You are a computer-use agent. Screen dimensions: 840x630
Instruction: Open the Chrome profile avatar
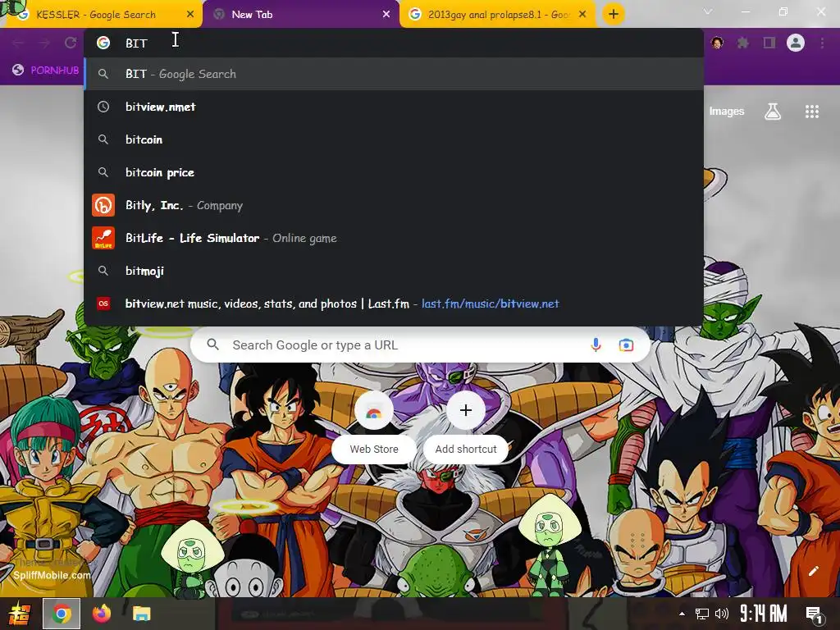point(796,43)
